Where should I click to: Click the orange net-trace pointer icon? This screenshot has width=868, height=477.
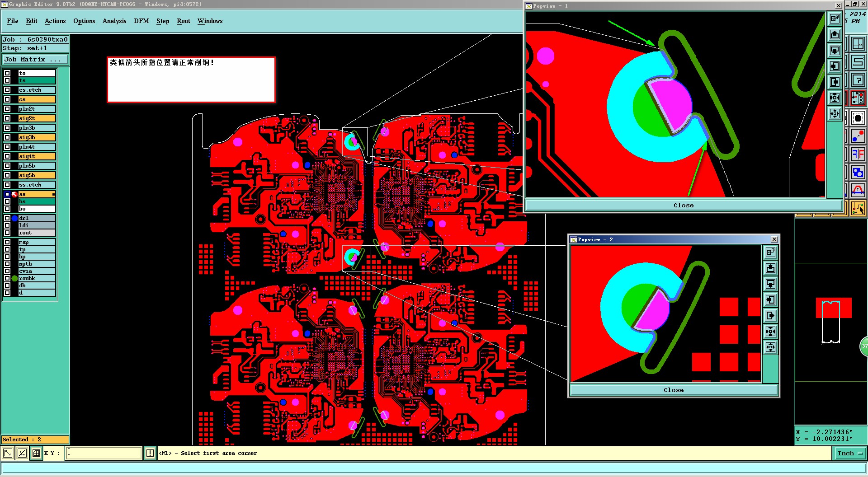click(x=858, y=208)
